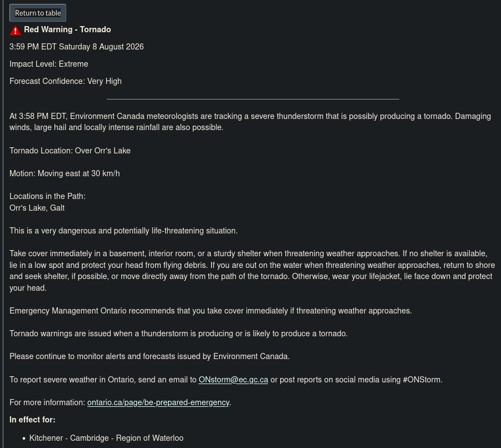Click the Return to table button
The height and width of the screenshot is (448, 501).
[38, 13]
